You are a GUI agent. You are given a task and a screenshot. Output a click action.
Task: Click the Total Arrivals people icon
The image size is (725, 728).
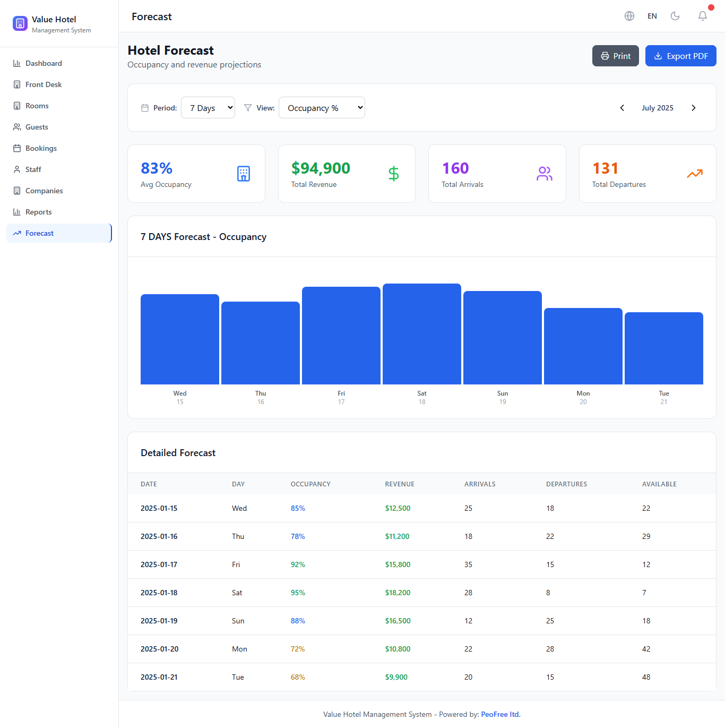[545, 174]
